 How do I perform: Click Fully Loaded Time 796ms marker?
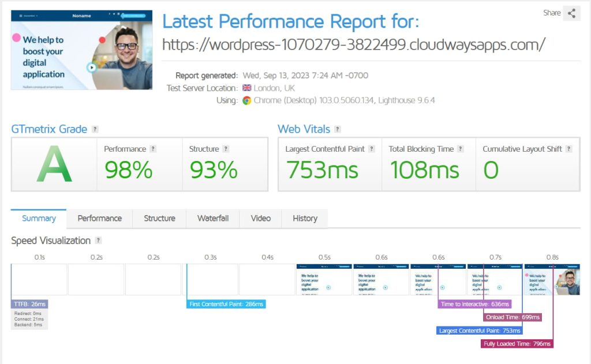[x=517, y=344]
